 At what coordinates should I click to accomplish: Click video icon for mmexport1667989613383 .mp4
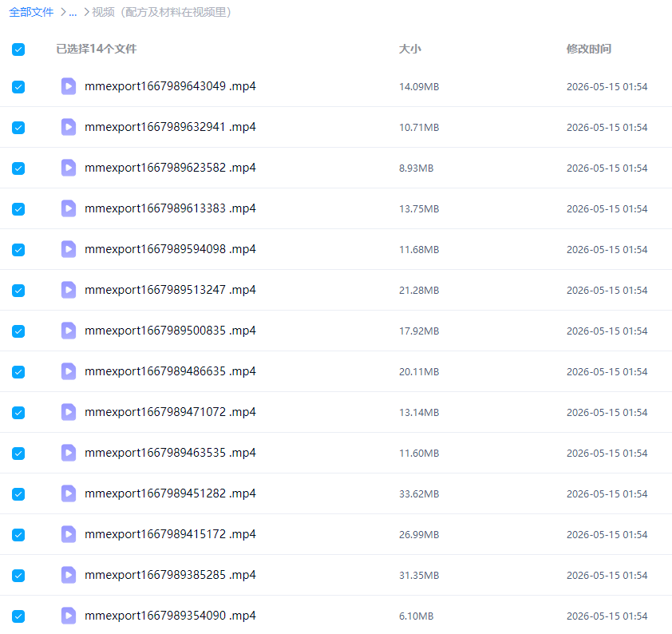coord(69,208)
